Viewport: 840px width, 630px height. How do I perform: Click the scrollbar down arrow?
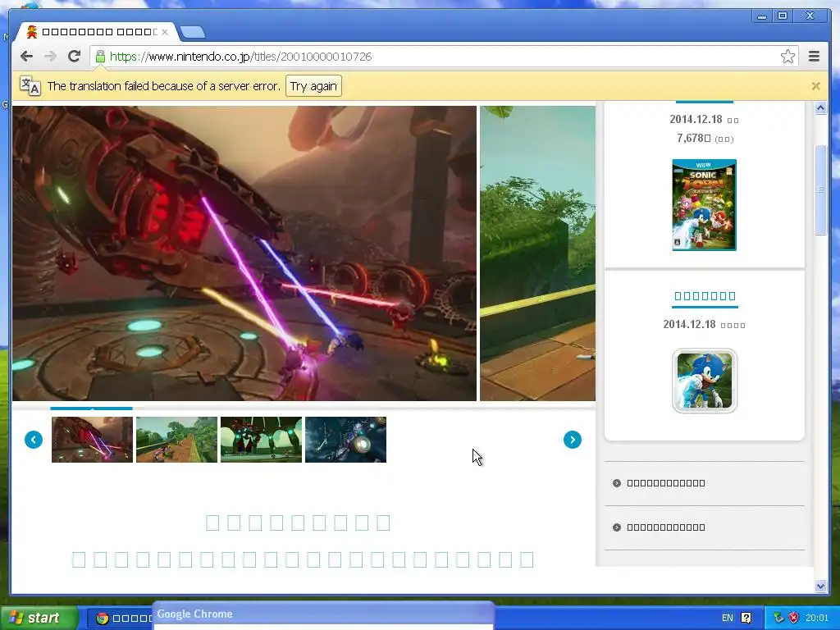(x=820, y=586)
